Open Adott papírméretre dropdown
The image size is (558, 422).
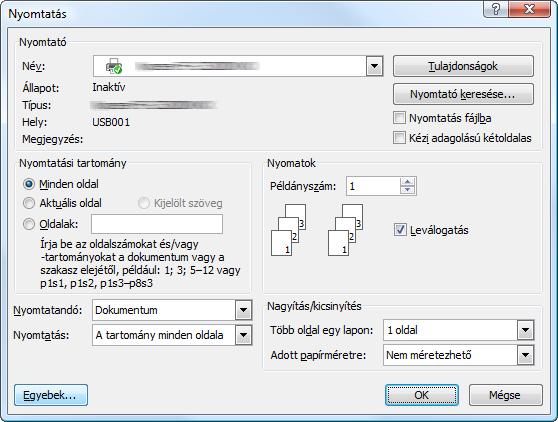coord(525,355)
